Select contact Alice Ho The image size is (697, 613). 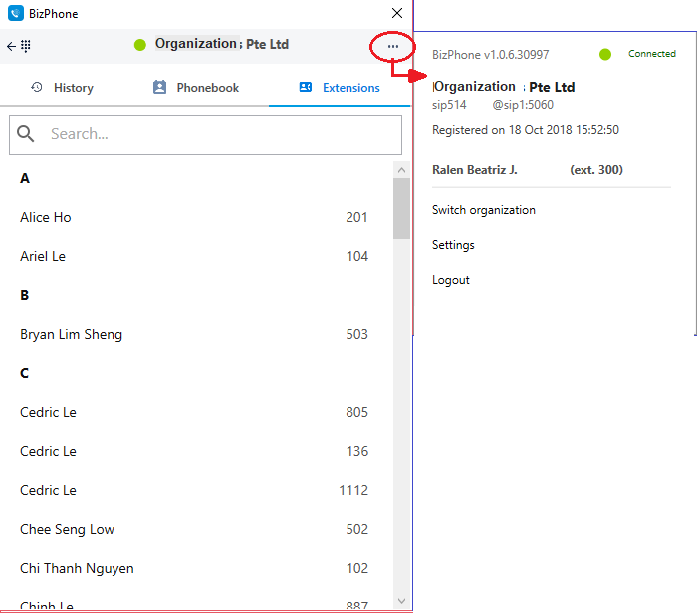46,217
